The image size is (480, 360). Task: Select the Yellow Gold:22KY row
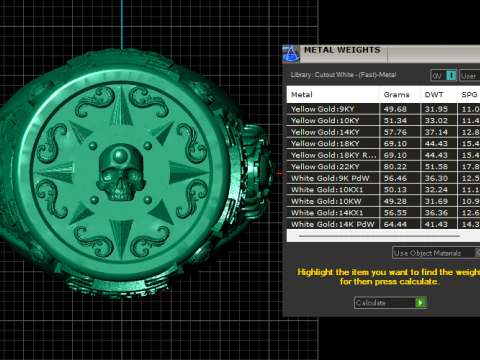click(383, 166)
